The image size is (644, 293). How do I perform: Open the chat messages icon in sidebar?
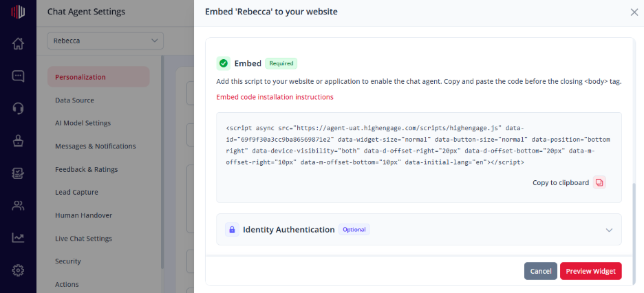coord(18,76)
